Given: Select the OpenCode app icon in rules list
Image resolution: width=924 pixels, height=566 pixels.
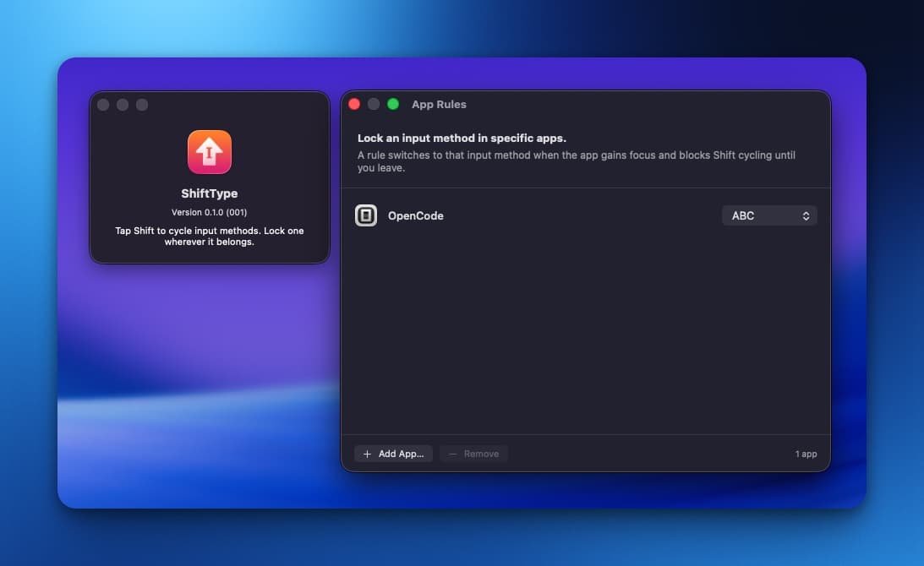Looking at the screenshot, I should click(366, 215).
